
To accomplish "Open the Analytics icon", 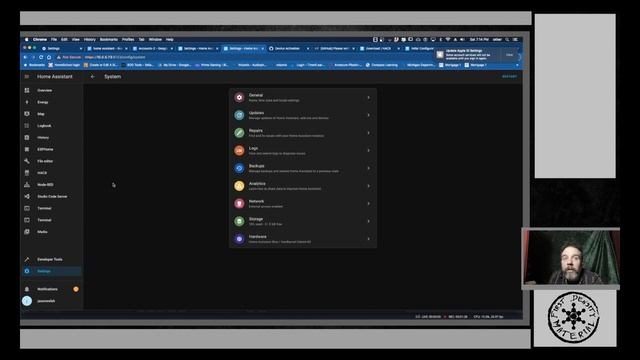I will coord(240,186).
